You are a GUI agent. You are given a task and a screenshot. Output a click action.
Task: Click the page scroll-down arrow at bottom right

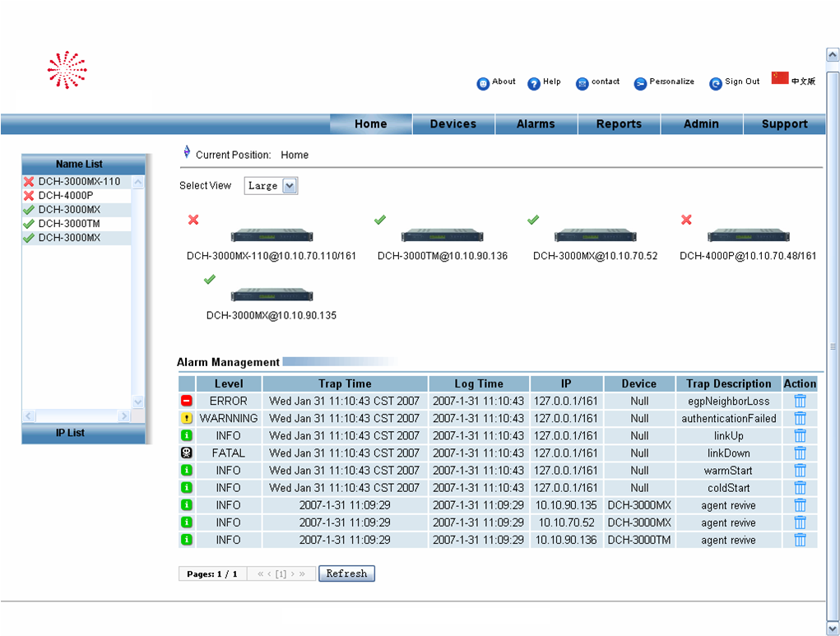coord(832,629)
